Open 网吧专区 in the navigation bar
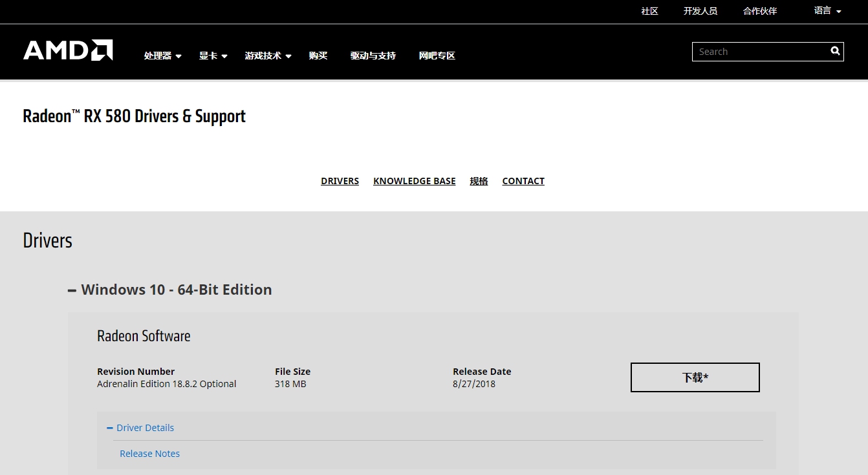The width and height of the screenshot is (868, 475). tap(437, 56)
